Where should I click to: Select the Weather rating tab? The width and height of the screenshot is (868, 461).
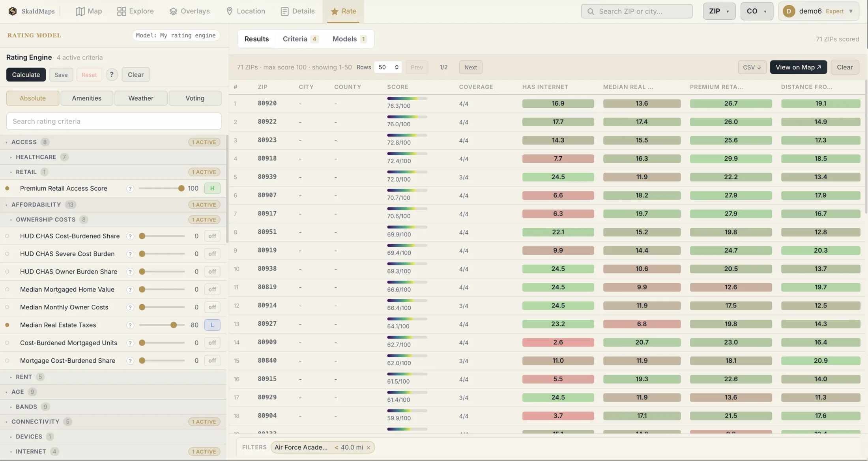pyautogui.click(x=141, y=98)
